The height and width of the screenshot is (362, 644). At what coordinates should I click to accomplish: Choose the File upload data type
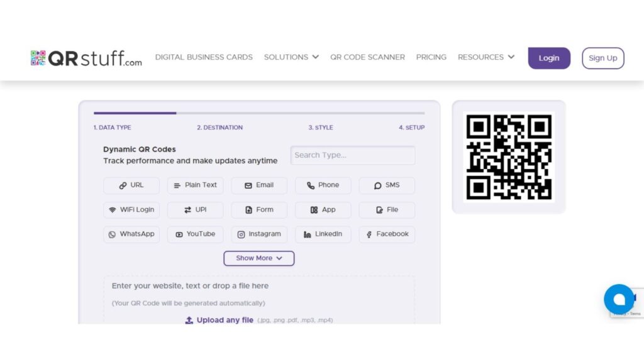tap(386, 210)
